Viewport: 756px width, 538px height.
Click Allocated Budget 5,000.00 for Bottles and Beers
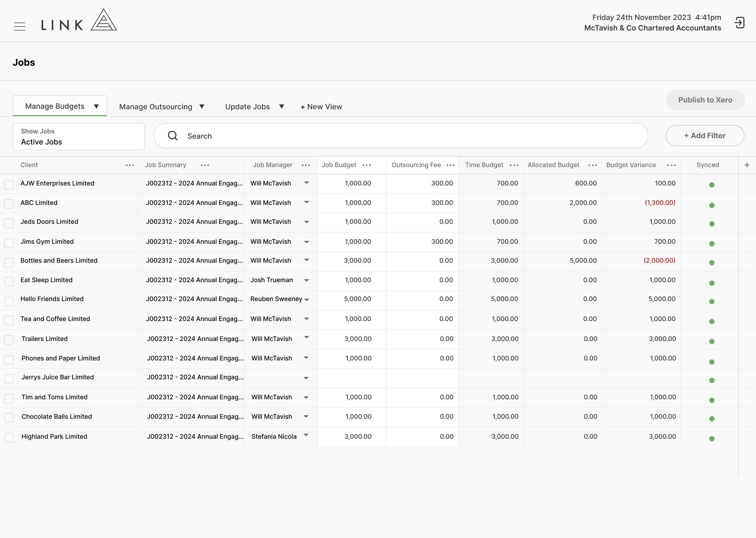(583, 261)
